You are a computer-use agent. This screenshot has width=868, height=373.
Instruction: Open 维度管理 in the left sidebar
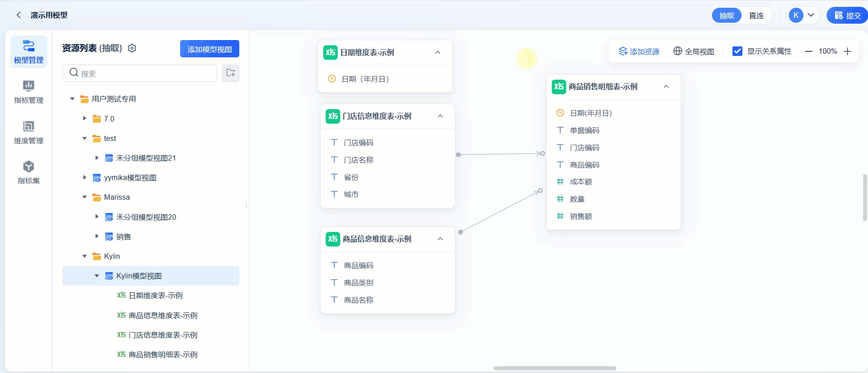click(29, 133)
